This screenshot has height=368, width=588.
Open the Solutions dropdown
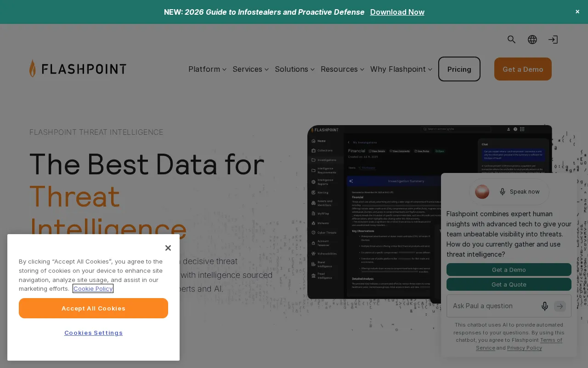(294, 69)
